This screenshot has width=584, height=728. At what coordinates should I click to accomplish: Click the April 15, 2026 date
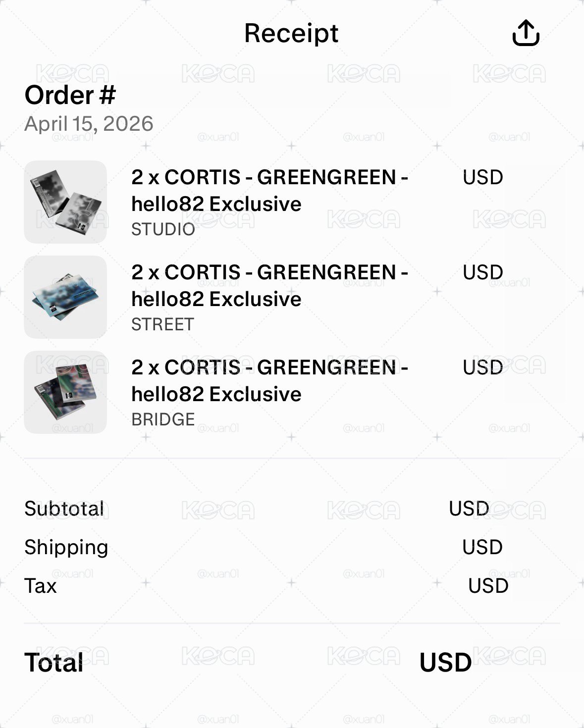tap(89, 124)
